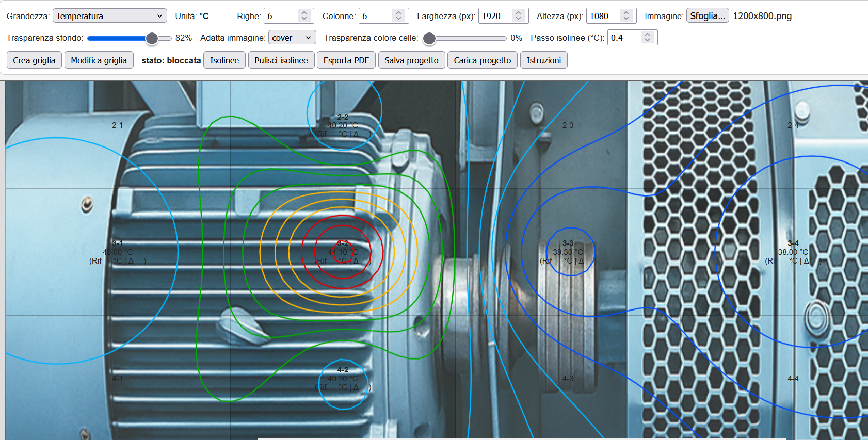Open the Adatta immagine dropdown set to cover
The height and width of the screenshot is (440, 868).
coord(292,38)
